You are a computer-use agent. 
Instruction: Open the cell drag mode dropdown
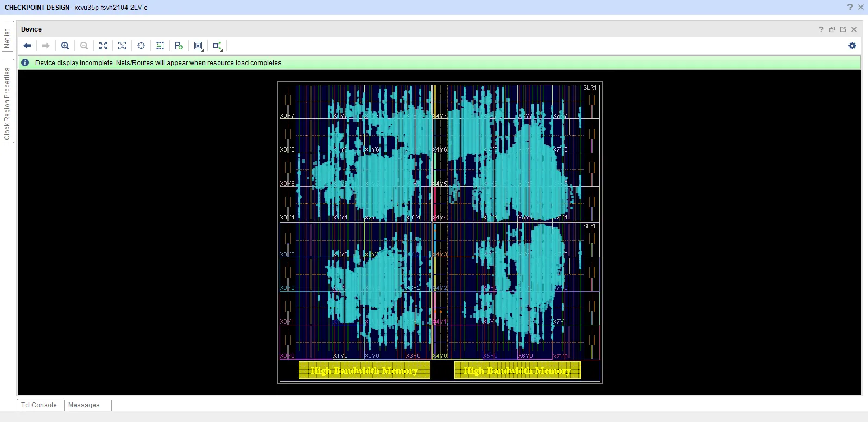(x=199, y=46)
